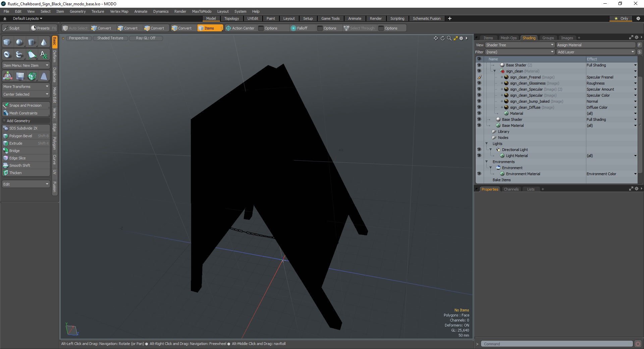The image size is (644, 349).
Task: Open the Deform vertical tab
Action: click(55, 56)
